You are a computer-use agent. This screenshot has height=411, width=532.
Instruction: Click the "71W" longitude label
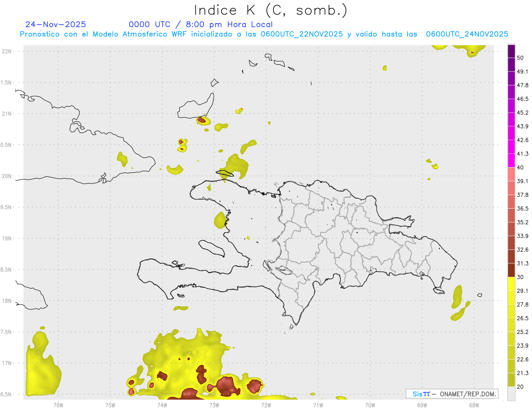318,405
